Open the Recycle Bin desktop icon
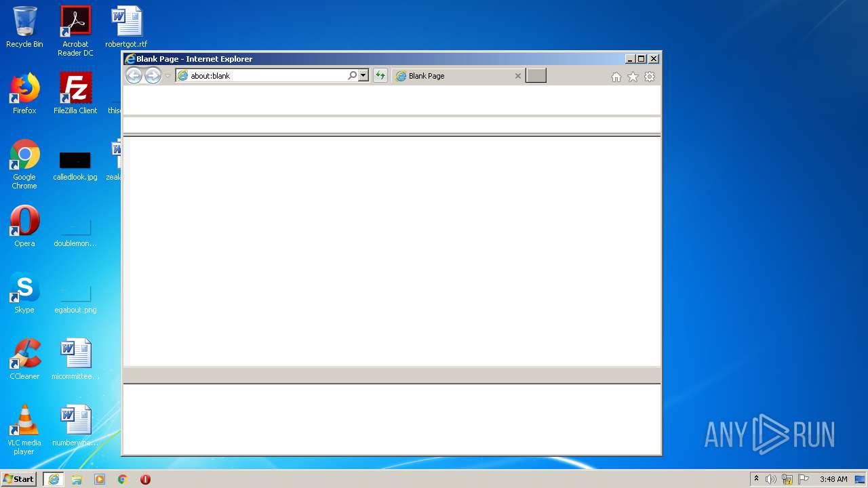This screenshot has height=488, width=868. pos(24,27)
